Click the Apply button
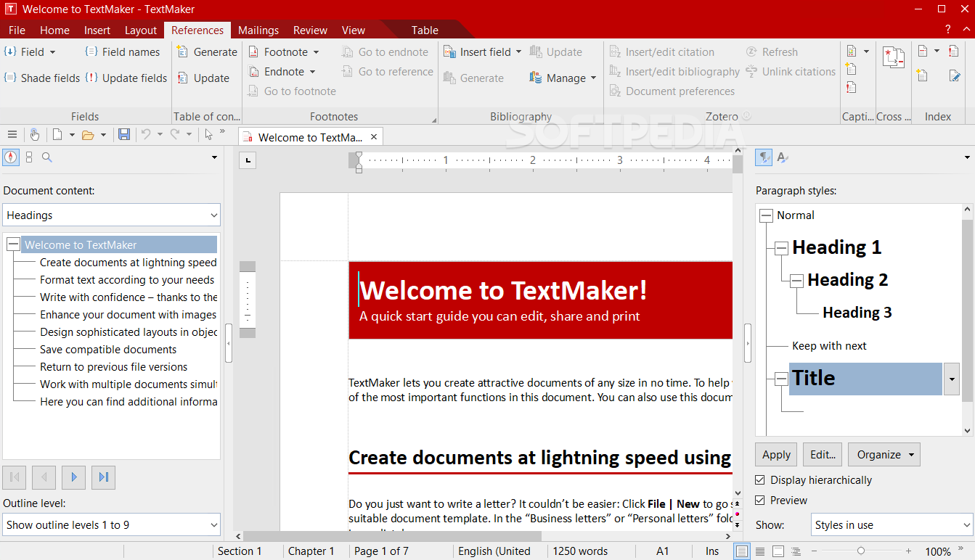Viewport: 975px width, 560px height. point(776,455)
